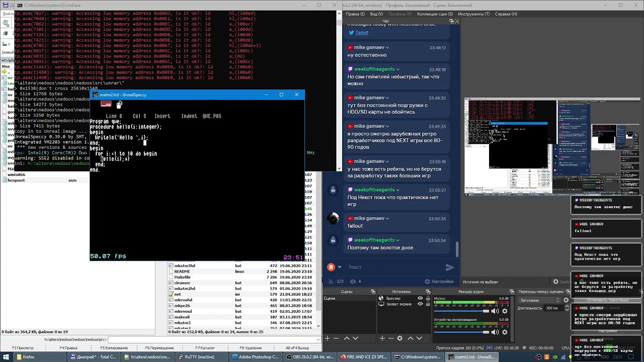Screen dimensions: 644x362
Task: Adjust the Mic/Aux volume slider
Action: tap(462, 311)
